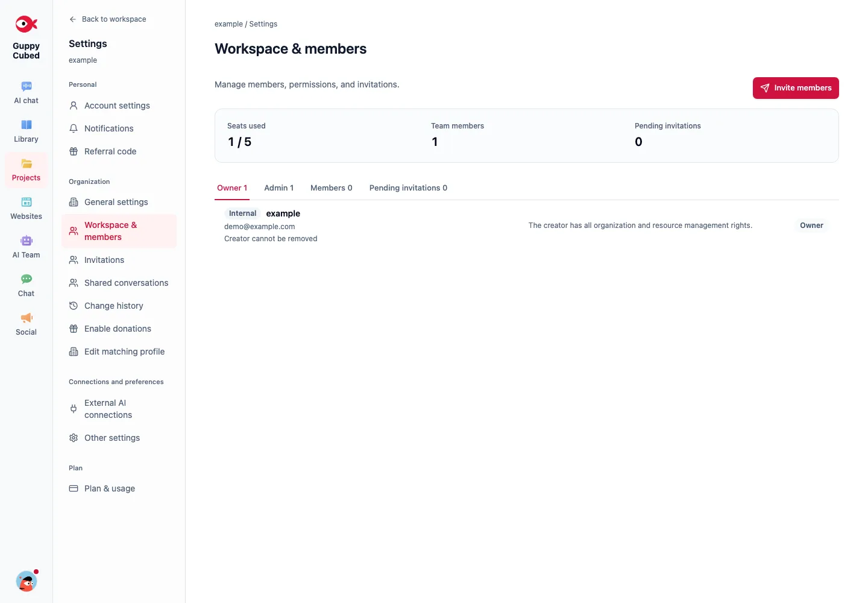Select Workspace & members menu item

point(119,231)
